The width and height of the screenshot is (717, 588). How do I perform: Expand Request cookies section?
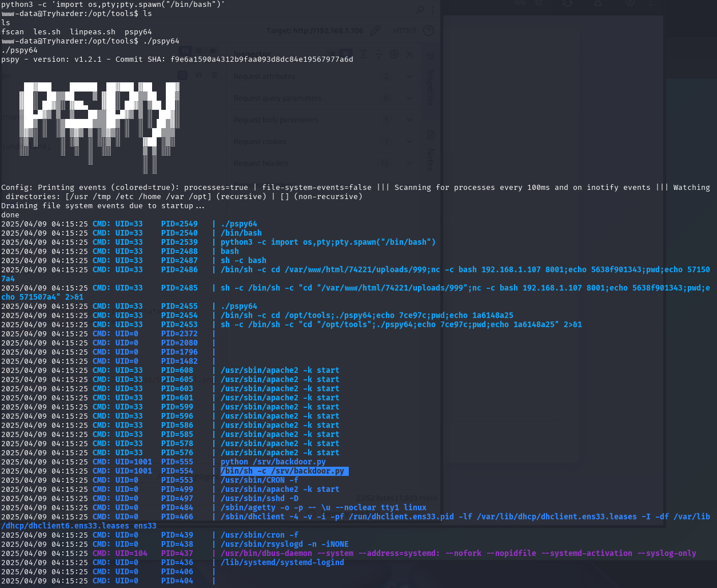323,142
